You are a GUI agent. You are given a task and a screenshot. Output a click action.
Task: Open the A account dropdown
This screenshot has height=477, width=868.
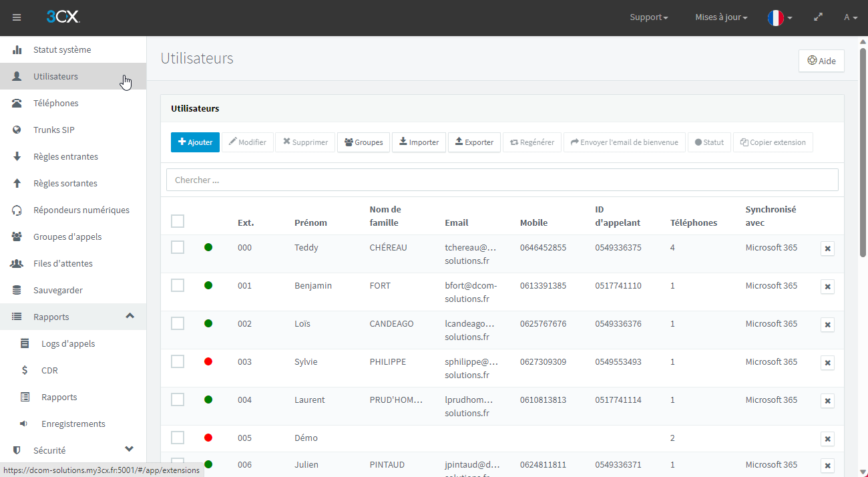click(851, 17)
